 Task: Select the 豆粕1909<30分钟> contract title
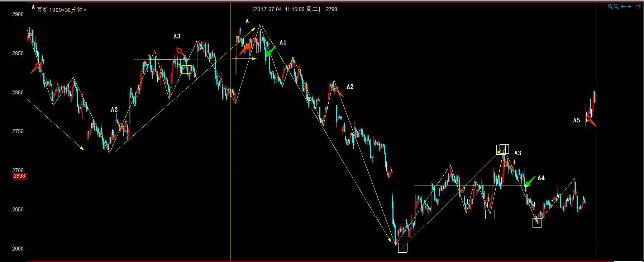tap(61, 10)
